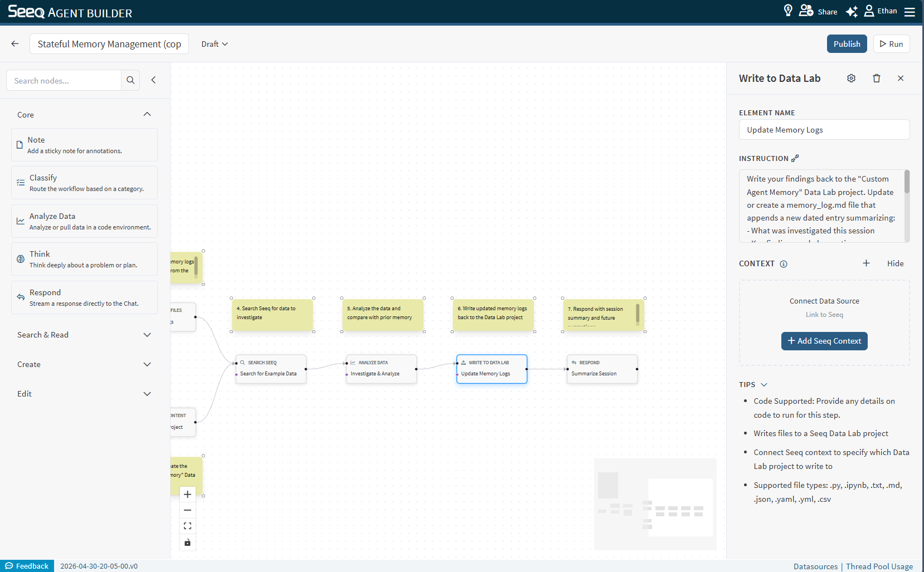
Task: Click the Share people icon
Action: (806, 11)
